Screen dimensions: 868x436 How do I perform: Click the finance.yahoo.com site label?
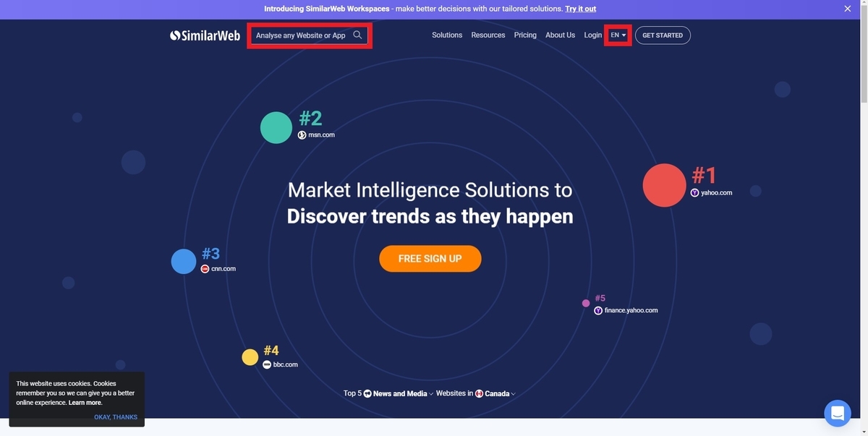tap(631, 310)
